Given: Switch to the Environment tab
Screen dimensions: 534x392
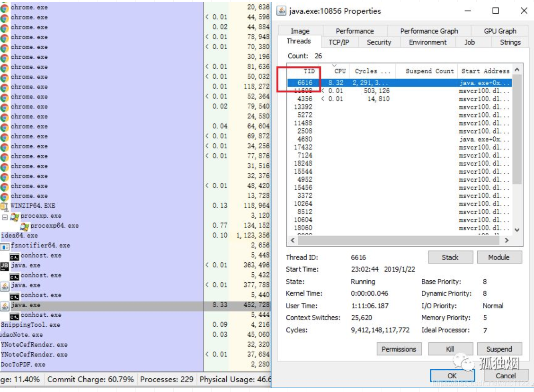Looking at the screenshot, I should coord(428,42).
